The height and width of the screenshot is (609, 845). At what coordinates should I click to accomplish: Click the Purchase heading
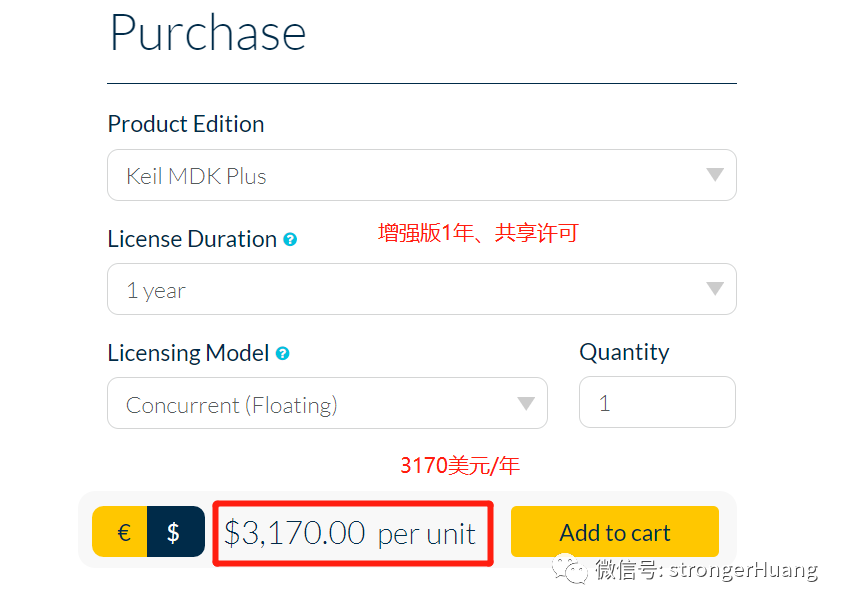[x=207, y=33]
